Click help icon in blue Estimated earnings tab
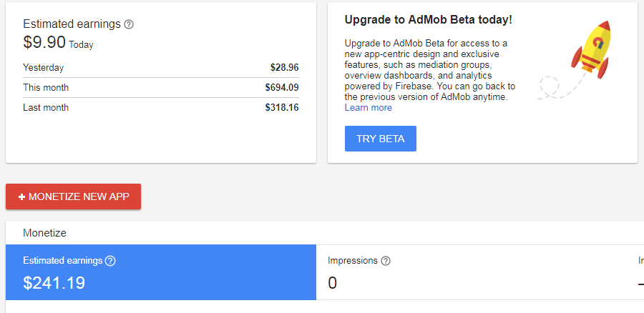The width and height of the screenshot is (644, 313). tap(110, 261)
